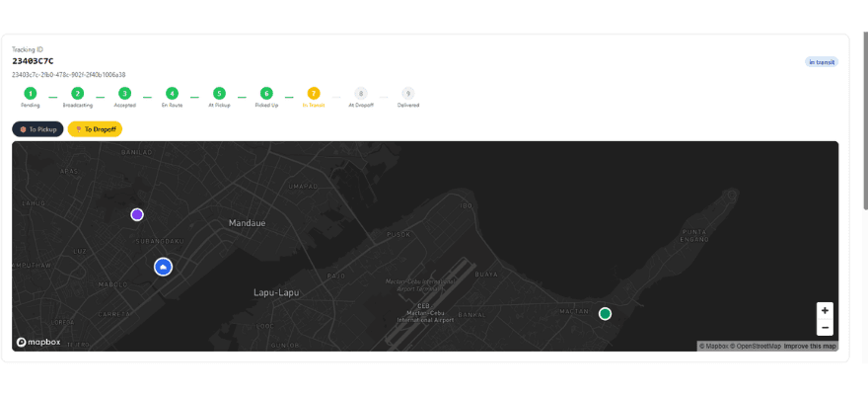868x395 pixels.
Task: Click the Delivered step label
Action: 408,106
